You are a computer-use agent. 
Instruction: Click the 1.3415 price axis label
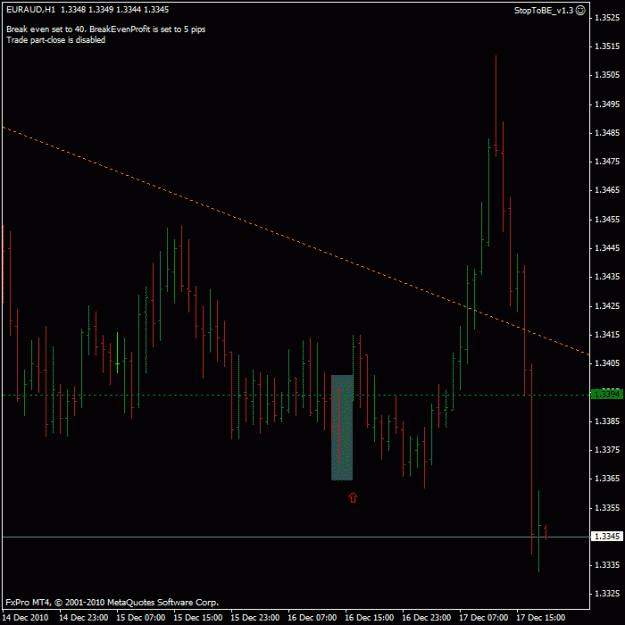coord(607,334)
